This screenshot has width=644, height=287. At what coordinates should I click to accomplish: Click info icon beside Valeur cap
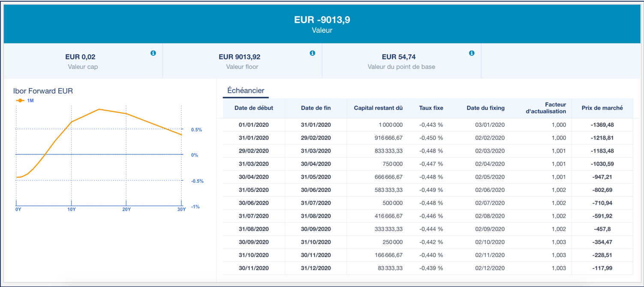pyautogui.click(x=153, y=53)
